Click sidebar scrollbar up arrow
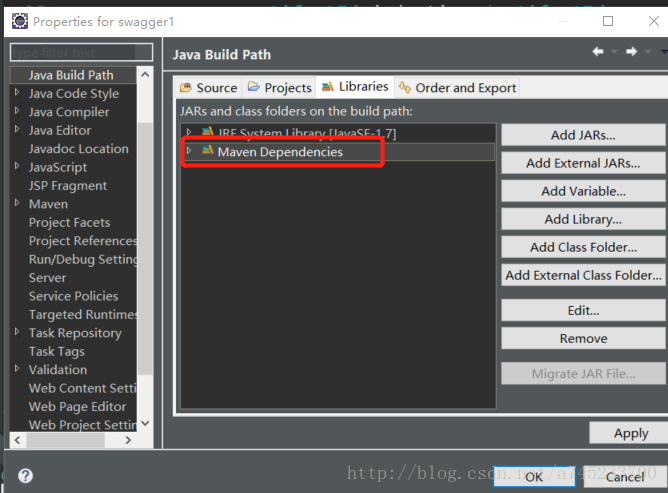 (x=145, y=75)
